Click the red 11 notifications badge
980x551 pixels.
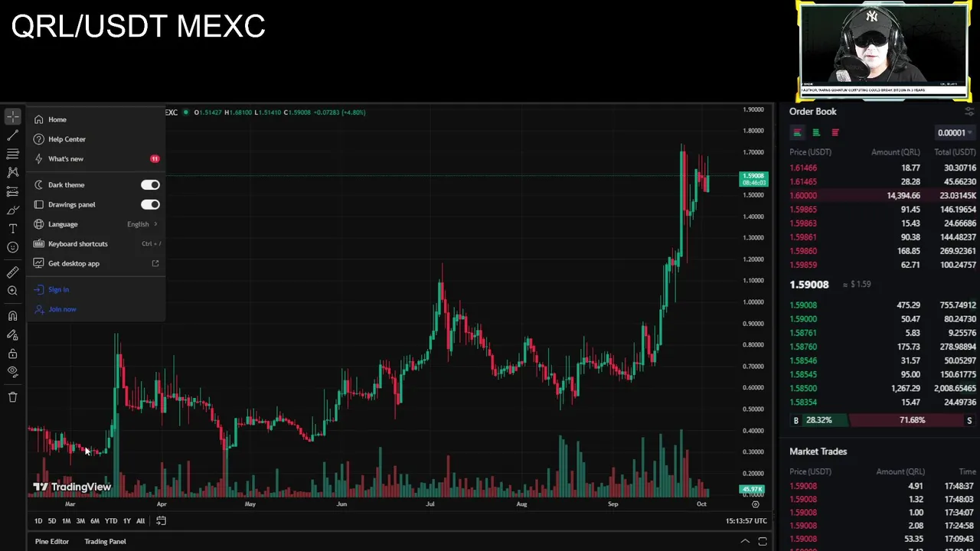tap(155, 158)
